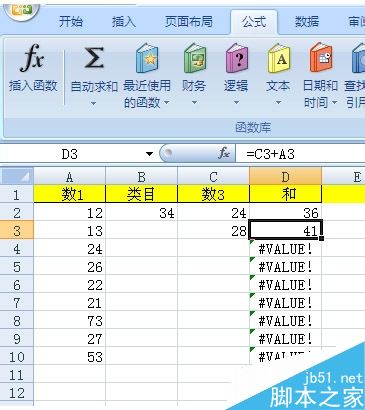Click the #VALUE! cell in row 9

pos(285,338)
